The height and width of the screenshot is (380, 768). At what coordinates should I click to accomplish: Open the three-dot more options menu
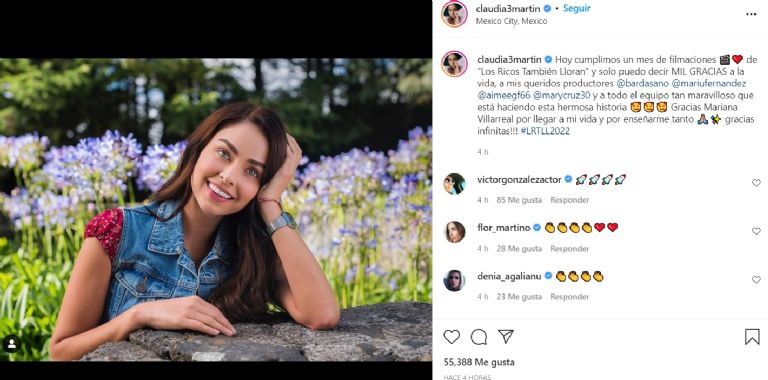coord(751,14)
